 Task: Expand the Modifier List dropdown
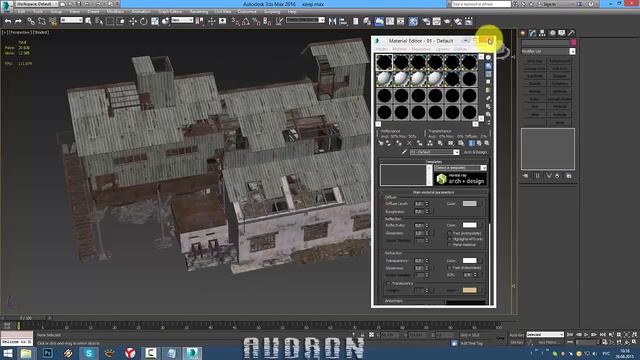coord(549,51)
